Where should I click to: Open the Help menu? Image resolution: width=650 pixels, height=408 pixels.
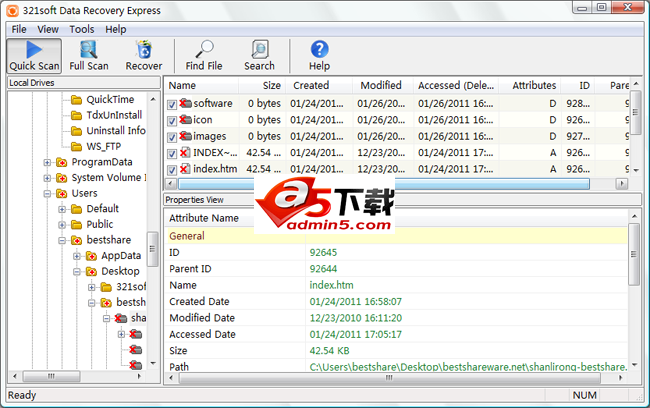(116, 29)
